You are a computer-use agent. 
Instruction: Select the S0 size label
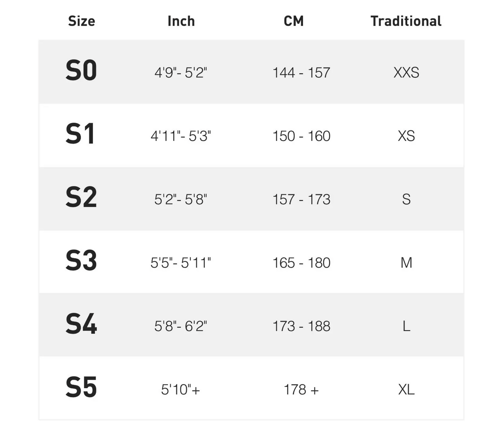coord(81,71)
